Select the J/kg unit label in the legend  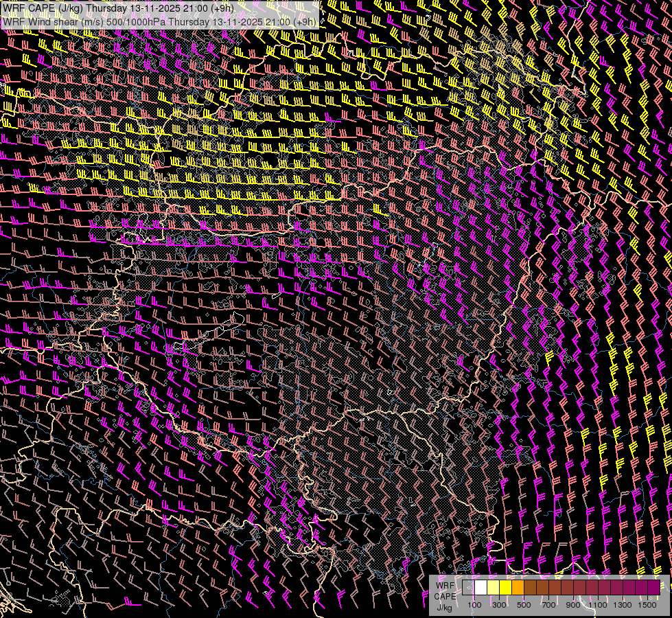(445, 607)
